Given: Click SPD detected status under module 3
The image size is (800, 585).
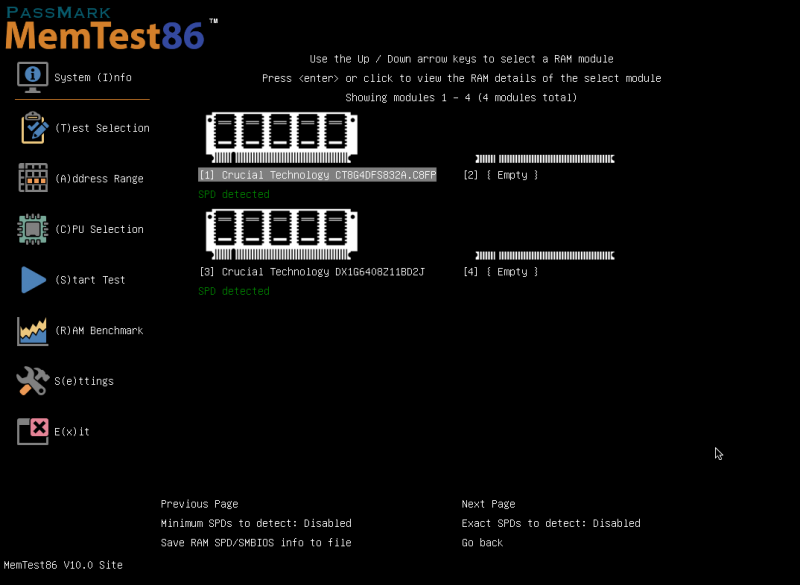Looking at the screenshot, I should point(234,291).
